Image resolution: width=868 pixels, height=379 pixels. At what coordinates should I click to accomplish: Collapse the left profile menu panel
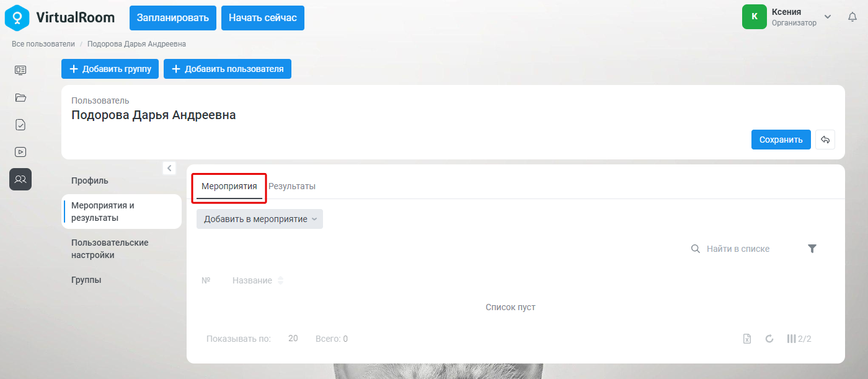[169, 168]
